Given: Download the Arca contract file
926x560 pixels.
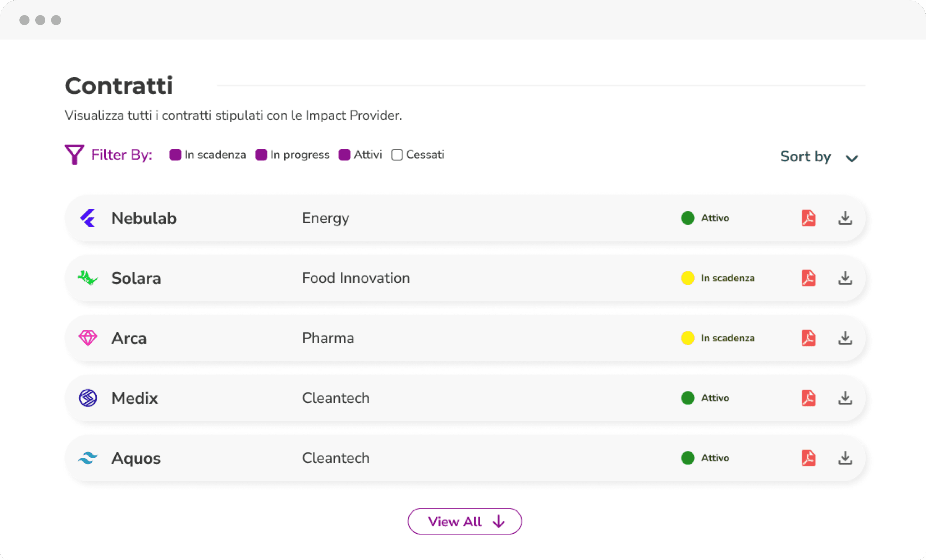Looking at the screenshot, I should point(845,338).
